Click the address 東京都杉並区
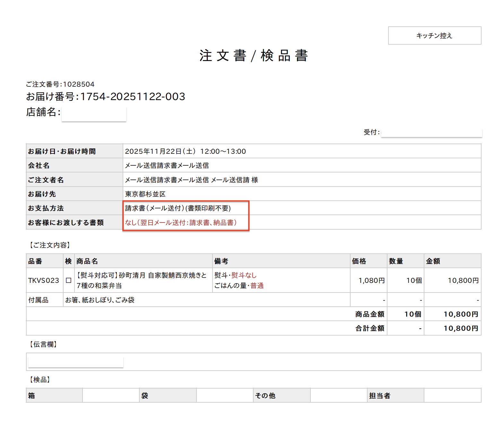This screenshot has height=447, width=504. pos(145,194)
